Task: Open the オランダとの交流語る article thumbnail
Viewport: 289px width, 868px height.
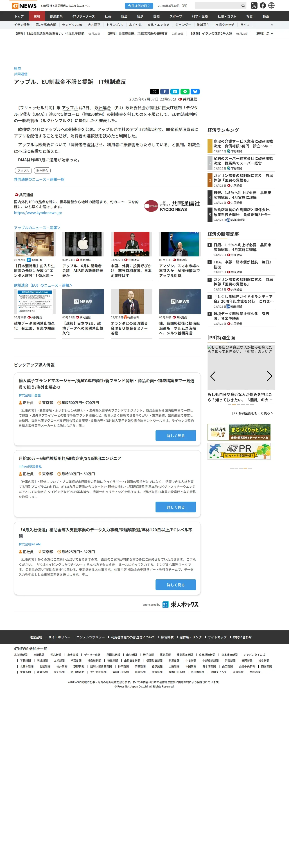Action: [x=131, y=302]
